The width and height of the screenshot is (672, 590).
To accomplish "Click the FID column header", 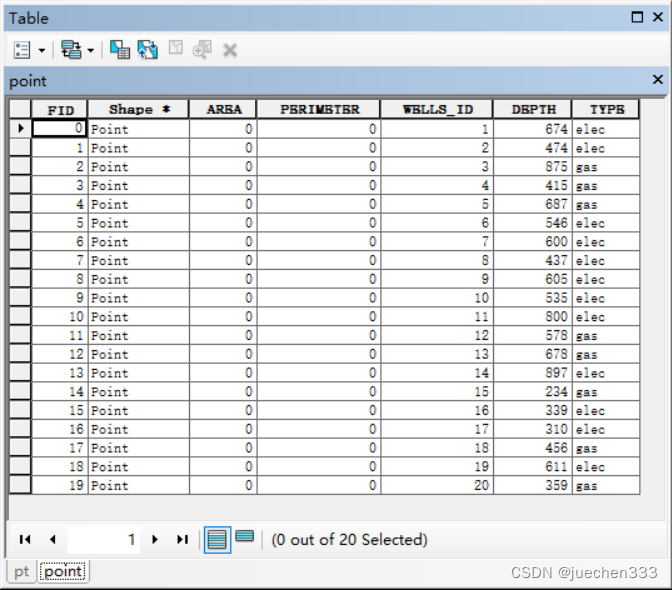I will click(60, 110).
